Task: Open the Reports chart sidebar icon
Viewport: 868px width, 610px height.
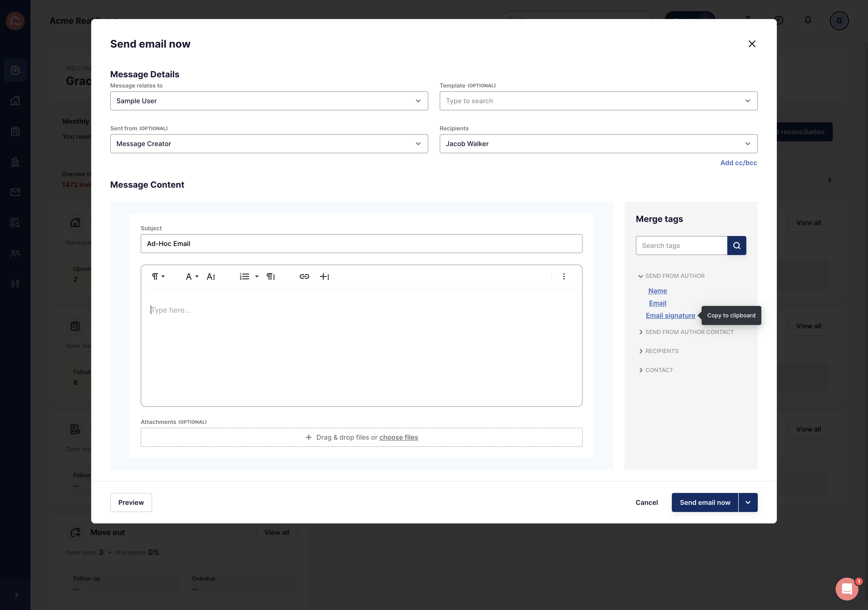Action: pos(15,162)
